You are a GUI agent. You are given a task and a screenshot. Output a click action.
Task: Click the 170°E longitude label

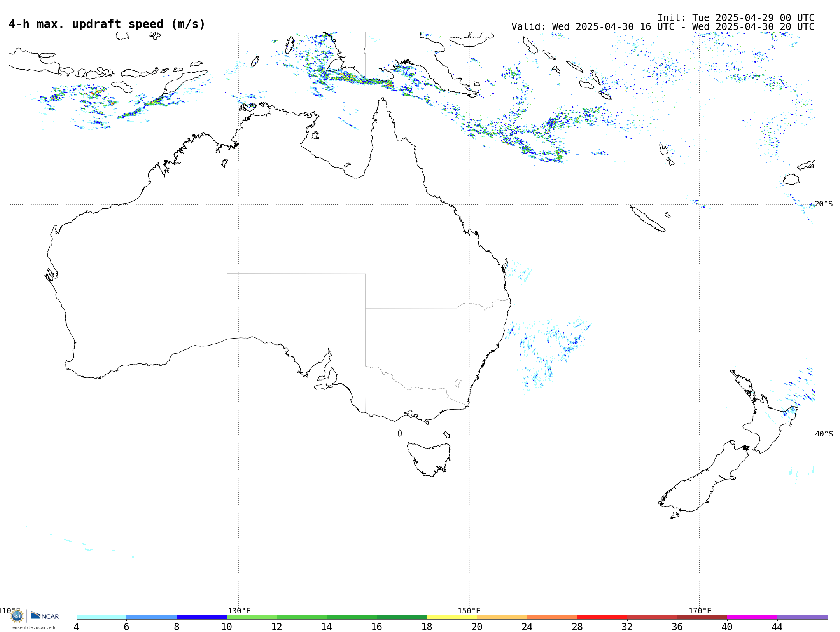(x=700, y=611)
